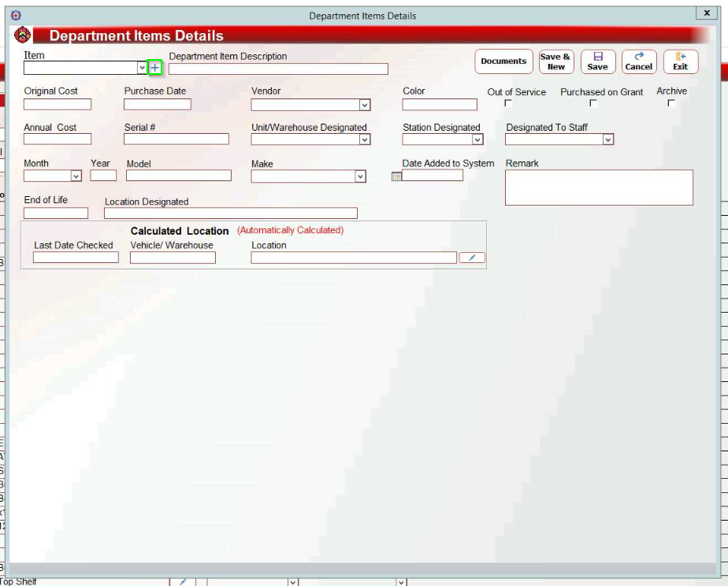Image resolution: width=728 pixels, height=586 pixels.
Task: Enable the Purchased on Grant checkbox
Action: [x=593, y=103]
